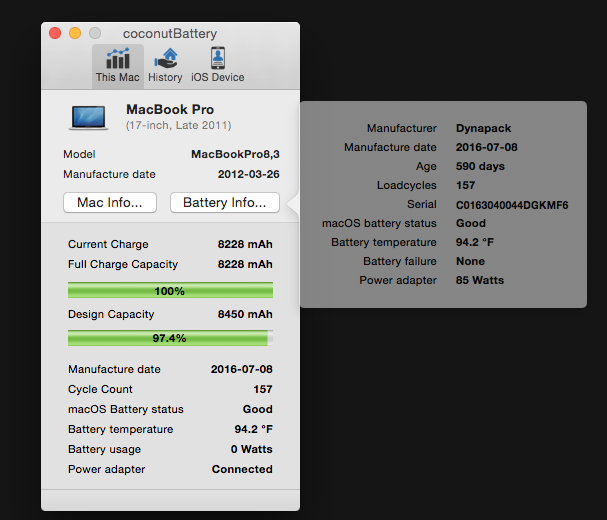Viewport: 607px width, 520px height.
Task: Click the (17-inch, Late 2011) subtitle
Action: [x=178, y=125]
